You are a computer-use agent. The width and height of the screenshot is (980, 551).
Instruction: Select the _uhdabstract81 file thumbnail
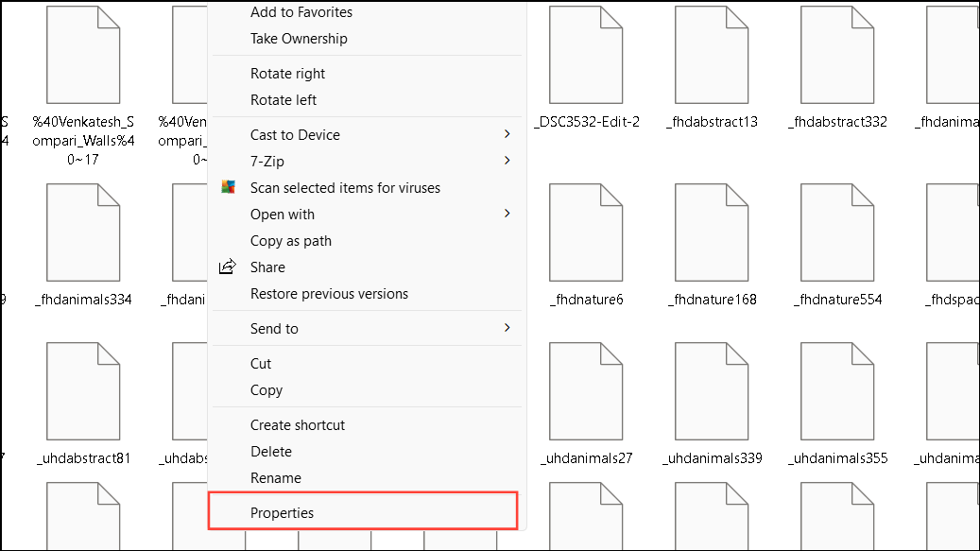point(83,389)
